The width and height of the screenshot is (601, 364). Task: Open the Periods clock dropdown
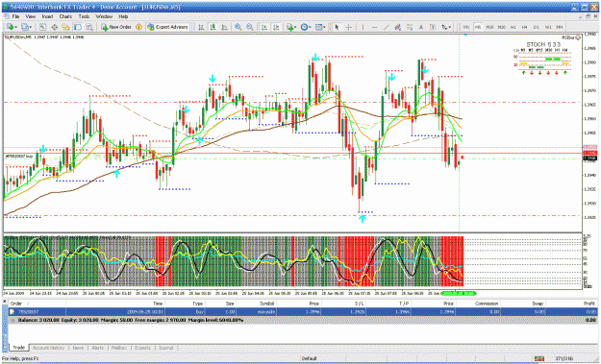pos(306,27)
